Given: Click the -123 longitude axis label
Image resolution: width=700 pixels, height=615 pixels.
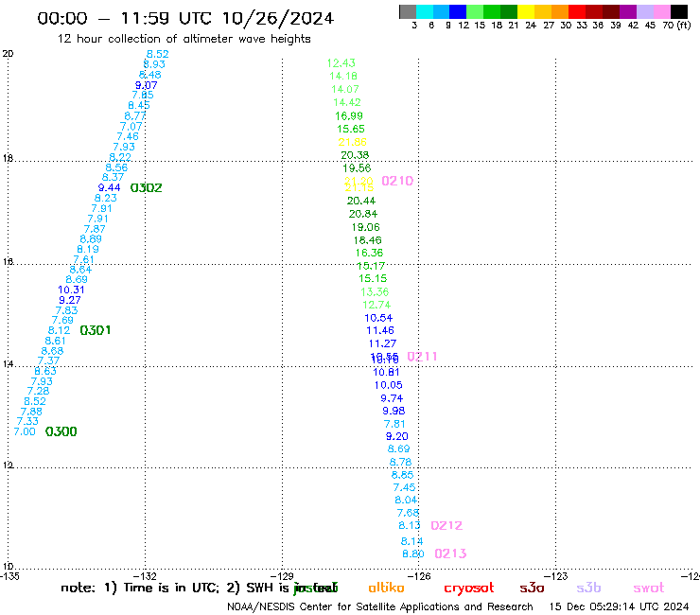Looking at the screenshot, I should tap(556, 576).
